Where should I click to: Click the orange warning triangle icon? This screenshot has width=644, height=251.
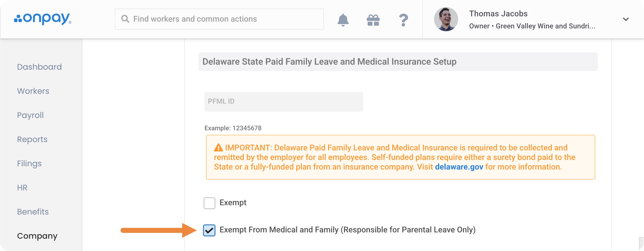[x=218, y=147]
